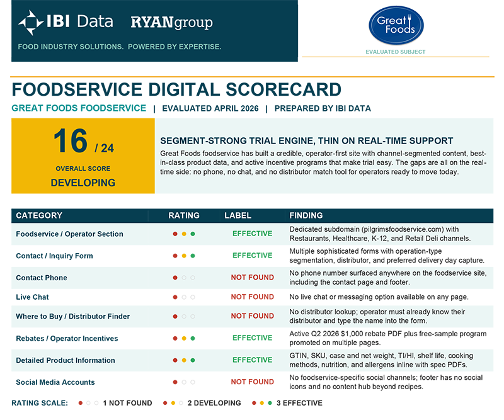Click the RYANgroup logo
The image size is (504, 420).
click(x=171, y=23)
